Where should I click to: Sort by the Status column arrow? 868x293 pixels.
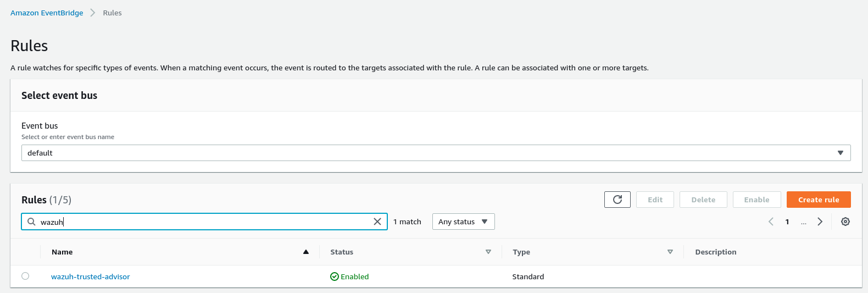pos(488,252)
